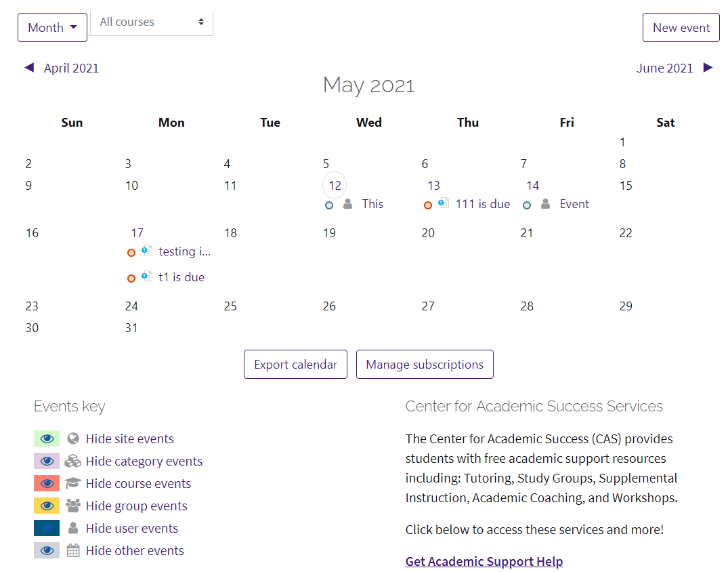The height and width of the screenshot is (572, 728).
Task: Click the New event button
Action: click(681, 27)
